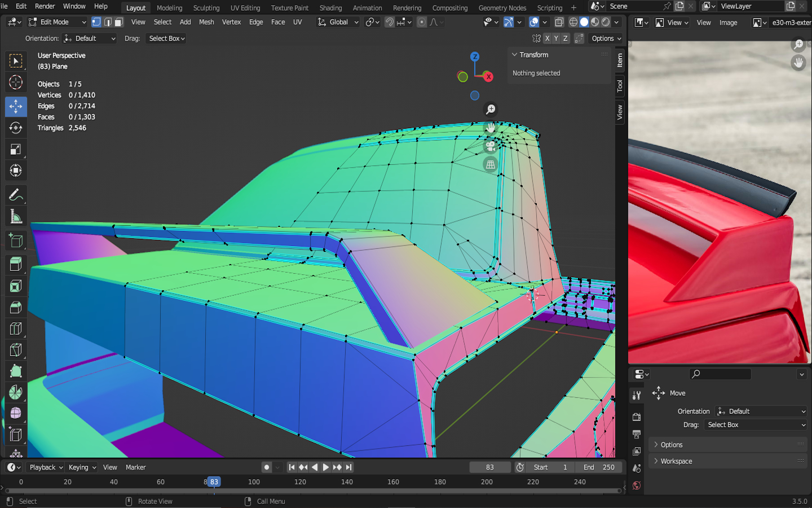Select the 3D Cursor tool
The width and height of the screenshot is (812, 508).
click(16, 82)
